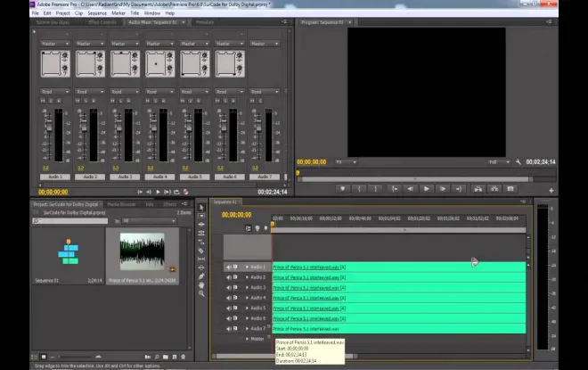Play audio from the Audio Mixer transport

158,192
